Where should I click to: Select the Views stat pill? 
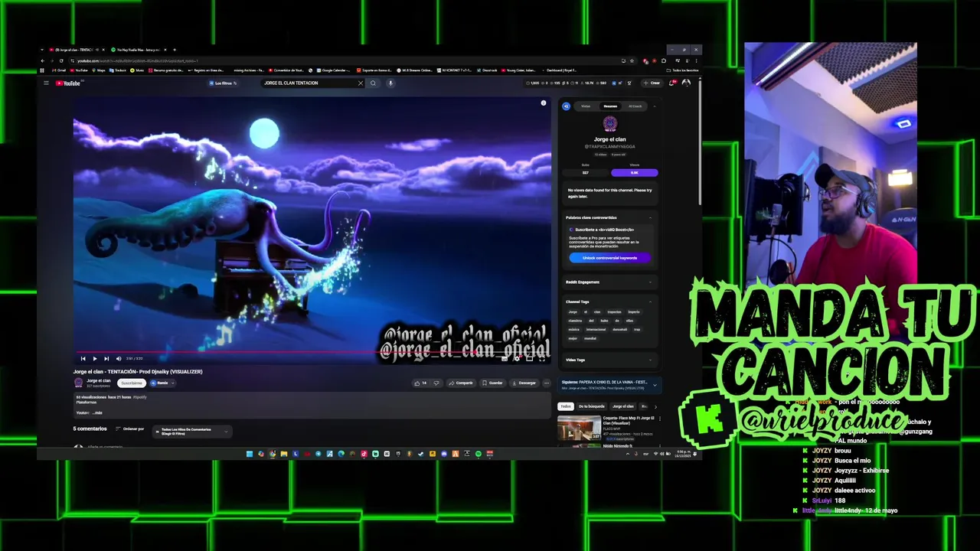(x=635, y=173)
